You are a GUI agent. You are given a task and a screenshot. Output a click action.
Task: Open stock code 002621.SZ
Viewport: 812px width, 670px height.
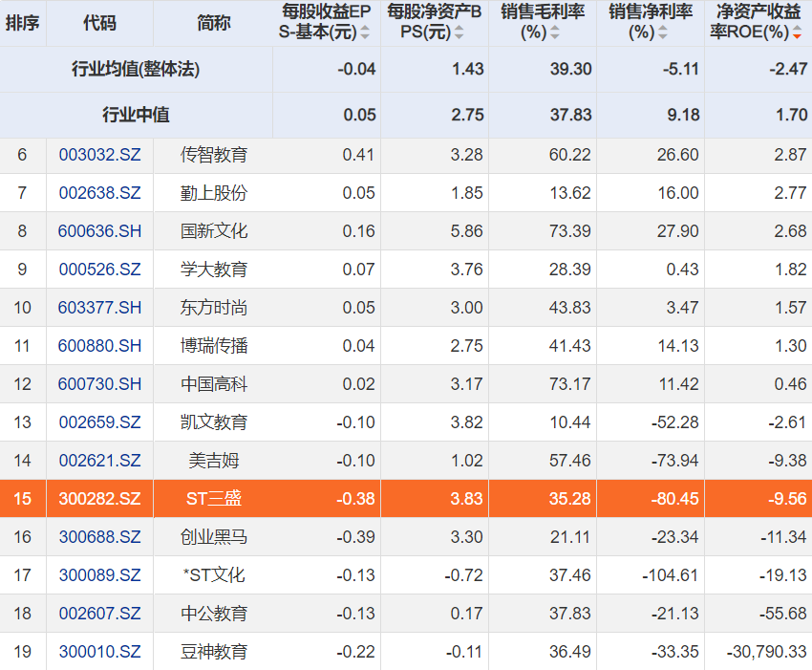click(100, 461)
